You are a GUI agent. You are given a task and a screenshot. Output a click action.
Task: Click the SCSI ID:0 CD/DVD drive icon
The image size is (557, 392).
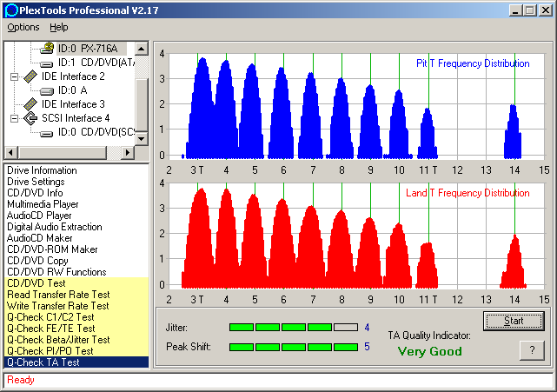(46, 132)
